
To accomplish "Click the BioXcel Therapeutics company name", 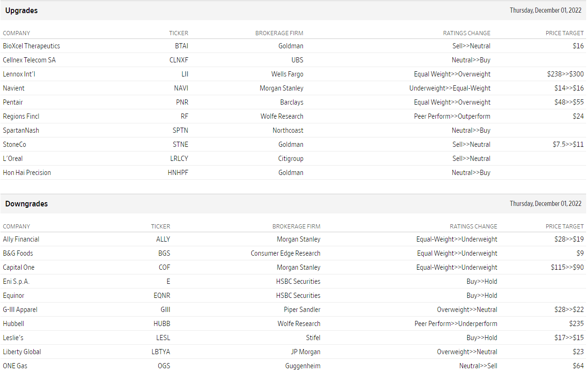I will coord(31,46).
